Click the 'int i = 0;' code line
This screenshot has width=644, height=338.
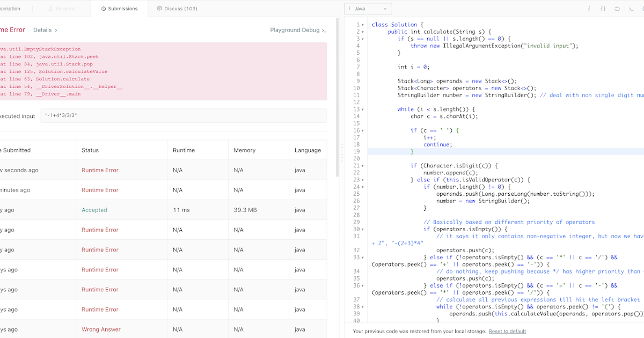click(414, 67)
